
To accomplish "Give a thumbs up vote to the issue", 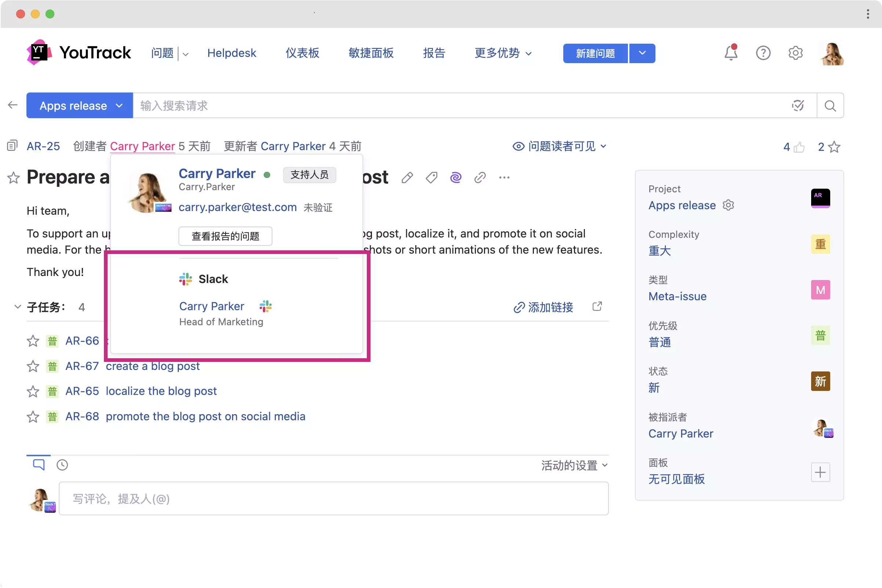I will pyautogui.click(x=799, y=147).
